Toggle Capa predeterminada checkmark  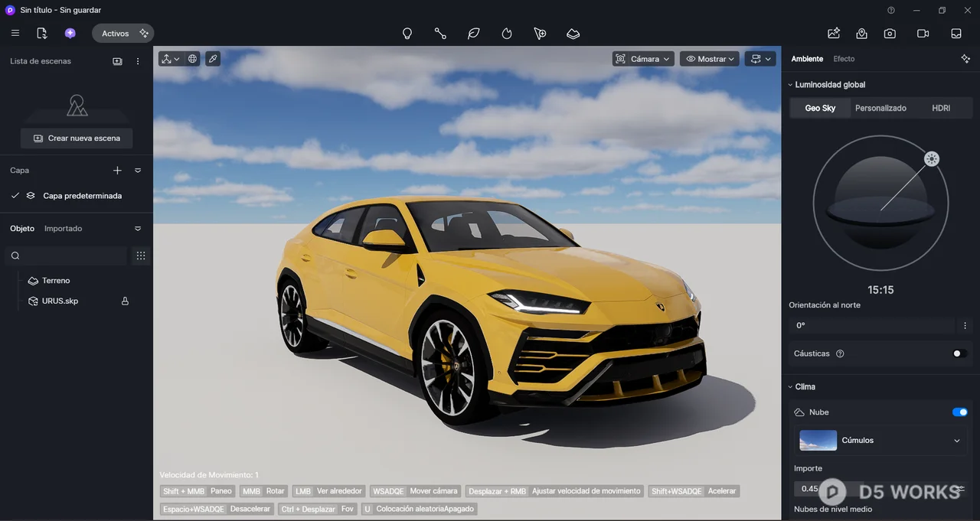coord(15,196)
